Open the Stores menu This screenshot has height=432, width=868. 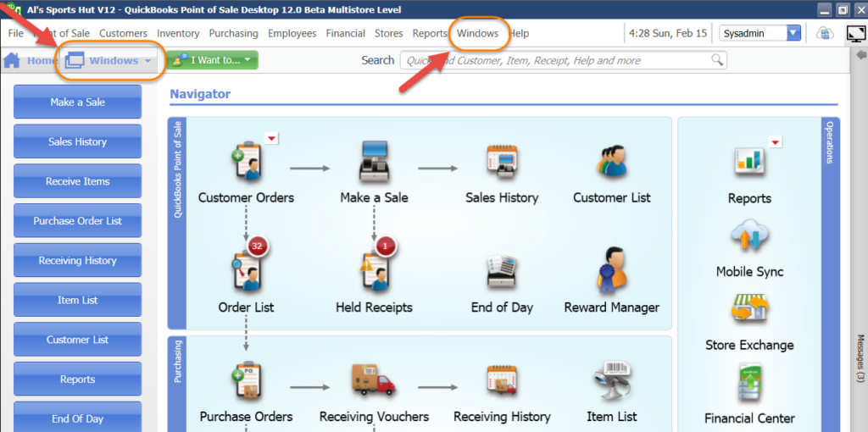(x=388, y=33)
